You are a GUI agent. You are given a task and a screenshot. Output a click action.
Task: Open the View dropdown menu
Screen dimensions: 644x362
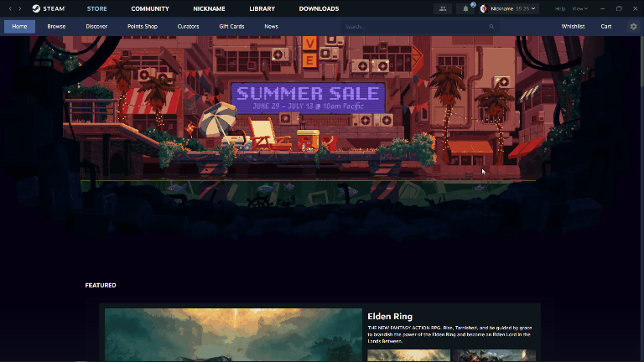579,8
